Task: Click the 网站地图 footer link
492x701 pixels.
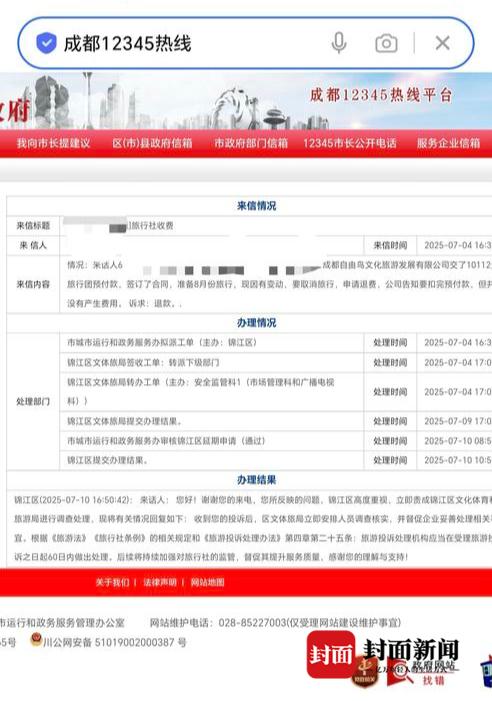Action: [207, 583]
